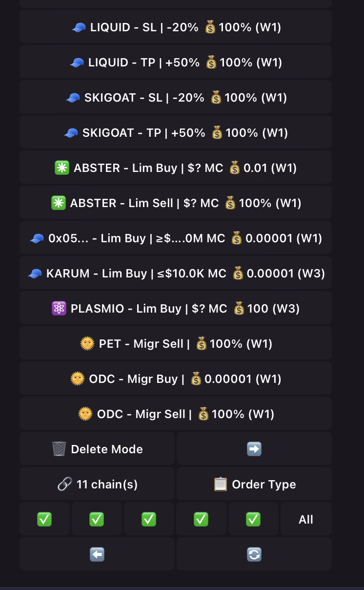Open KARUM Lim Buy ≤$10.0K order
Viewport: 364px width, 590px height.
[x=176, y=274]
